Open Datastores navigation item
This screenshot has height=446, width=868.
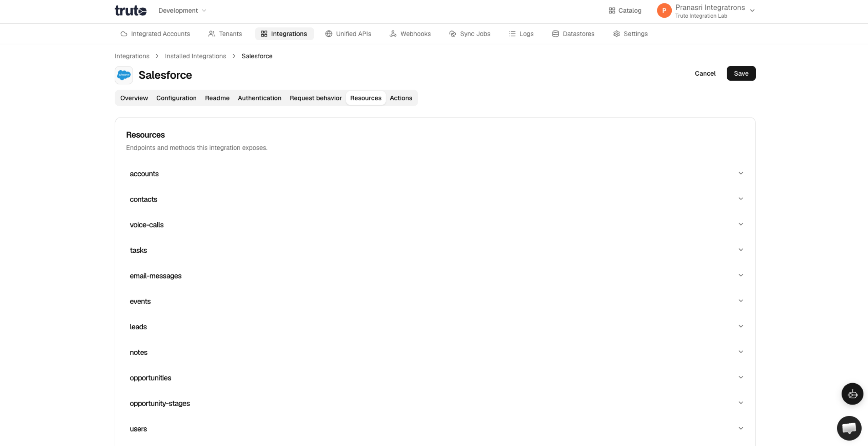pyautogui.click(x=573, y=34)
